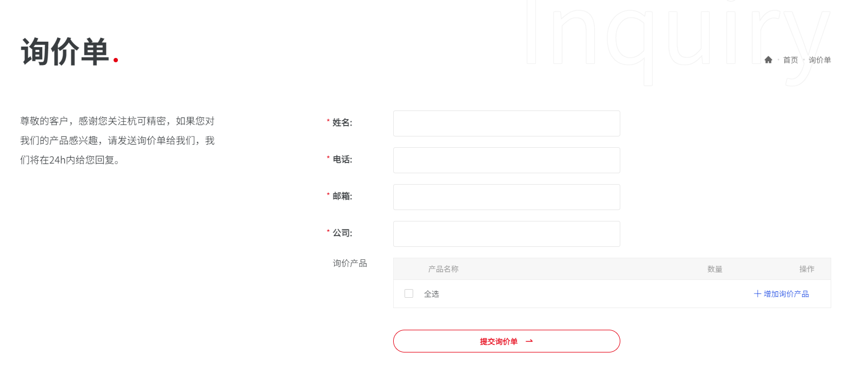Screen dimensions: 868x379
Task: Focus the 姓名 input field
Action: 506,123
